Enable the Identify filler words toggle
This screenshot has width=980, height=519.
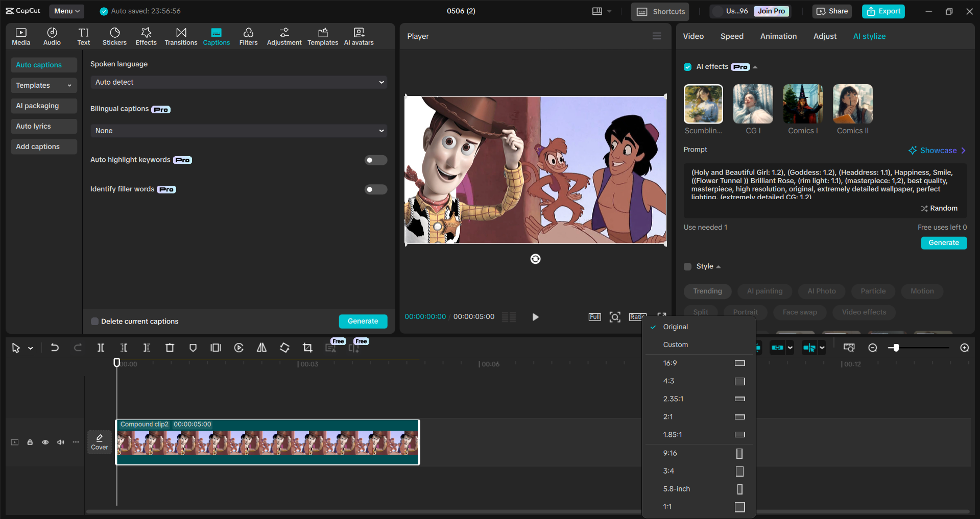click(375, 189)
